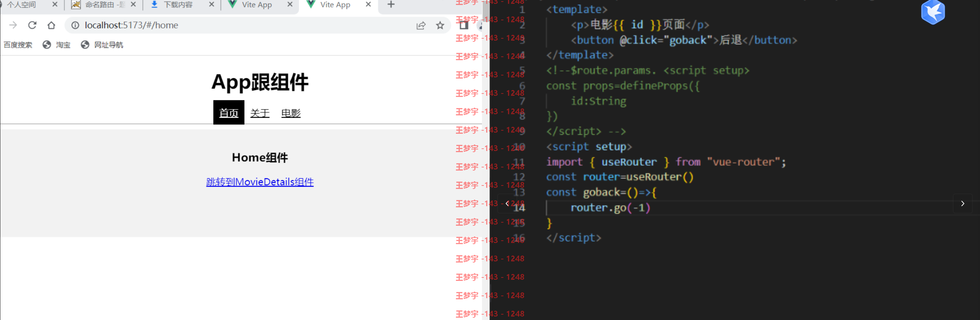Click the const props=defineProps({ line

click(x=623, y=85)
